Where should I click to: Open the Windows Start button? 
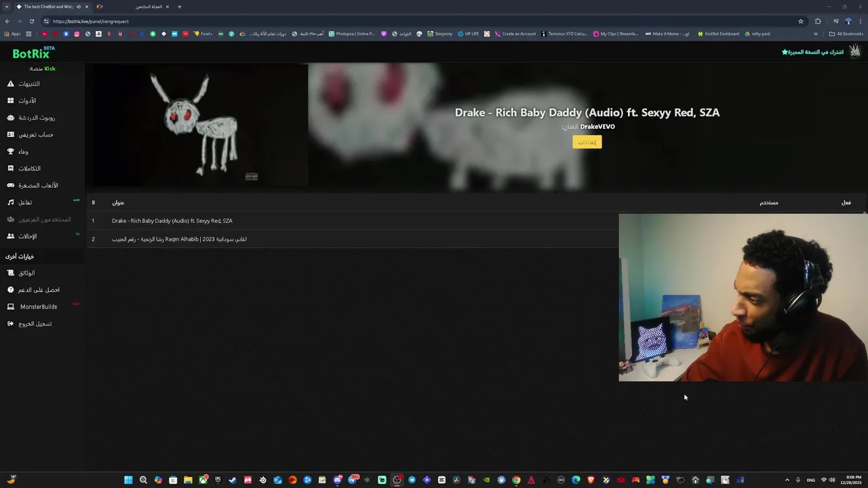[128, 480]
